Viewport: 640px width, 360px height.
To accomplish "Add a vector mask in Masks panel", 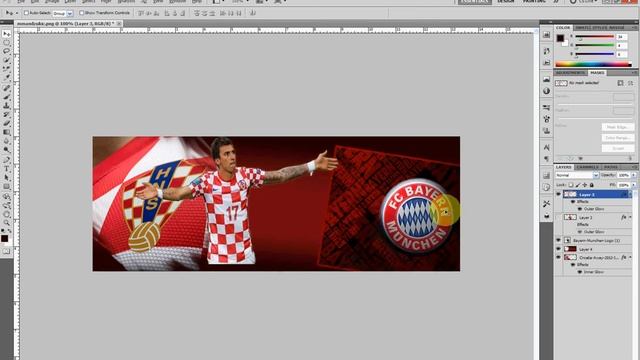I will pos(631,83).
